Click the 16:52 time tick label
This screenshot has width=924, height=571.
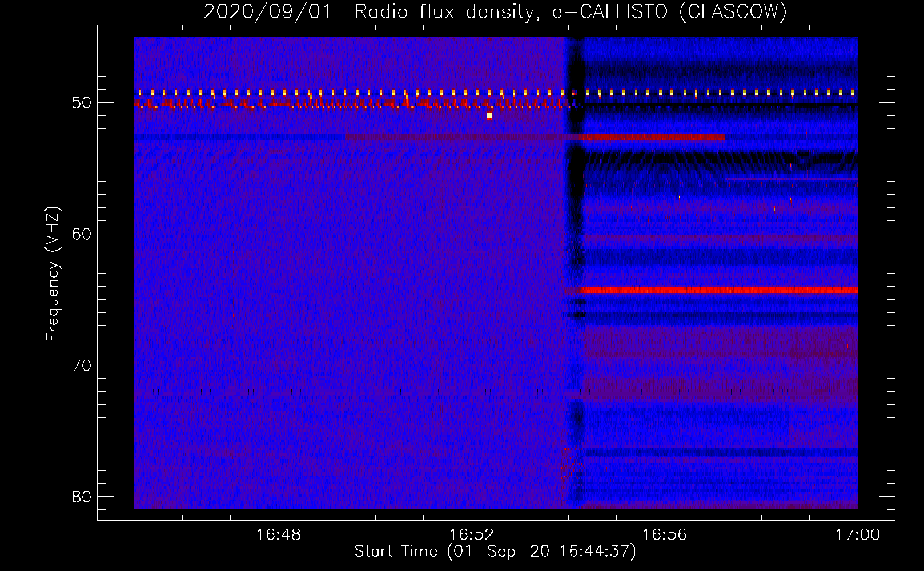coord(472,535)
